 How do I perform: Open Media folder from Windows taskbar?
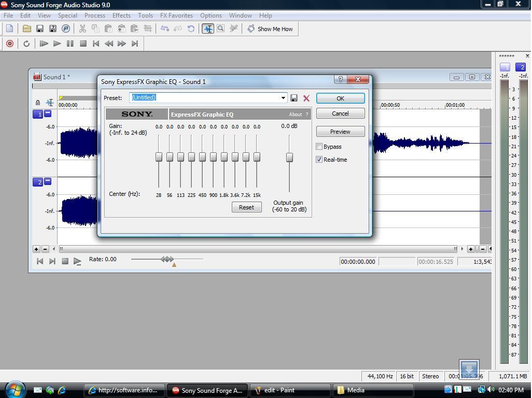[373, 390]
